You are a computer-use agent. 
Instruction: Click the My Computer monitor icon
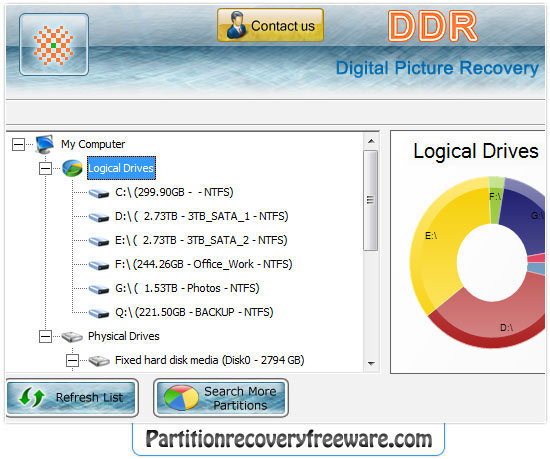click(45, 144)
